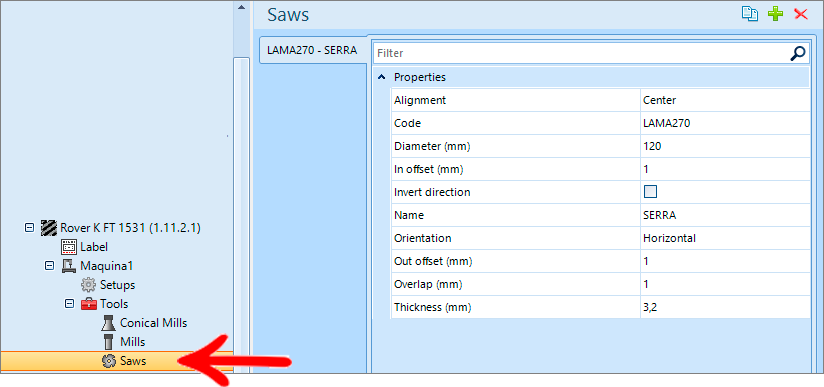
Task: Edit the Out offset value
Action: [725, 261]
